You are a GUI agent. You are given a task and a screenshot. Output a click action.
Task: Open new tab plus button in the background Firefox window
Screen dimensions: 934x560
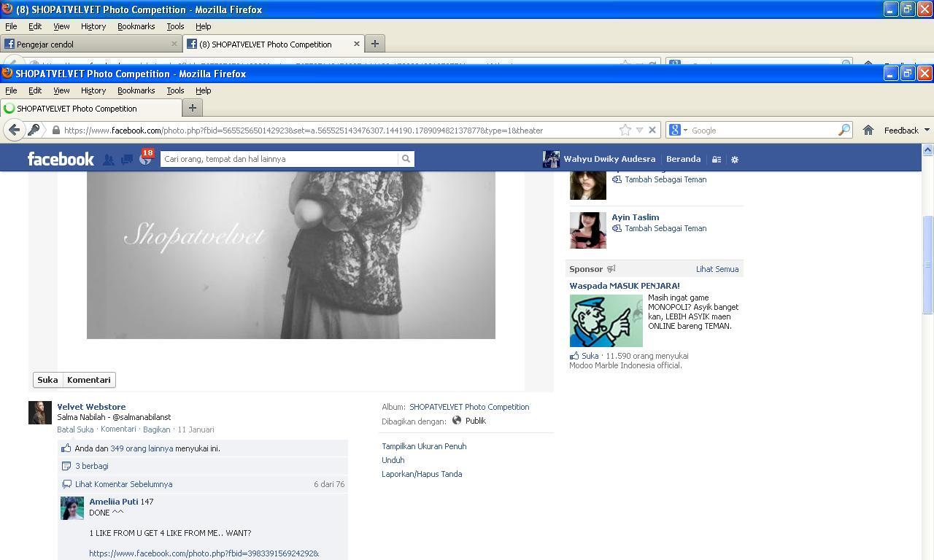click(x=374, y=44)
